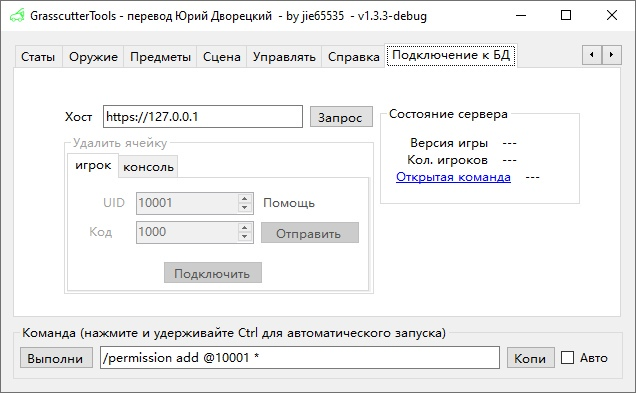Image resolution: width=636 pixels, height=393 pixels.
Task: Select the Подключение к БД tab
Action: 451,55
